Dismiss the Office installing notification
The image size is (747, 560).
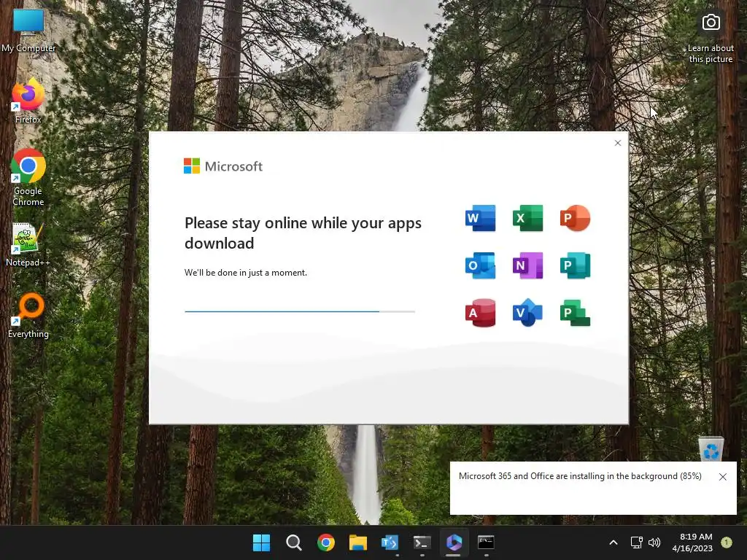tap(723, 477)
